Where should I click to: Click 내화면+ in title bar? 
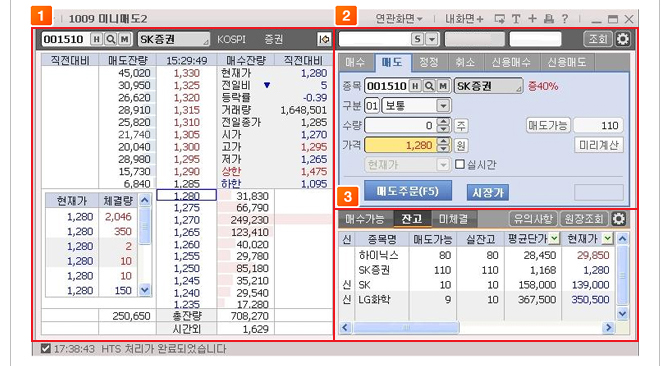(464, 19)
